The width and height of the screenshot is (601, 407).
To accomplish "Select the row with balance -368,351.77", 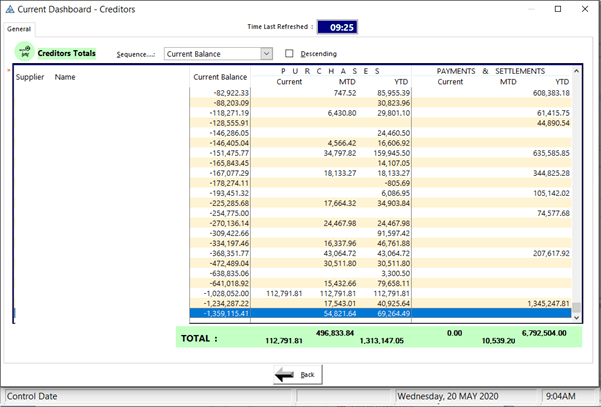I will pos(380,253).
